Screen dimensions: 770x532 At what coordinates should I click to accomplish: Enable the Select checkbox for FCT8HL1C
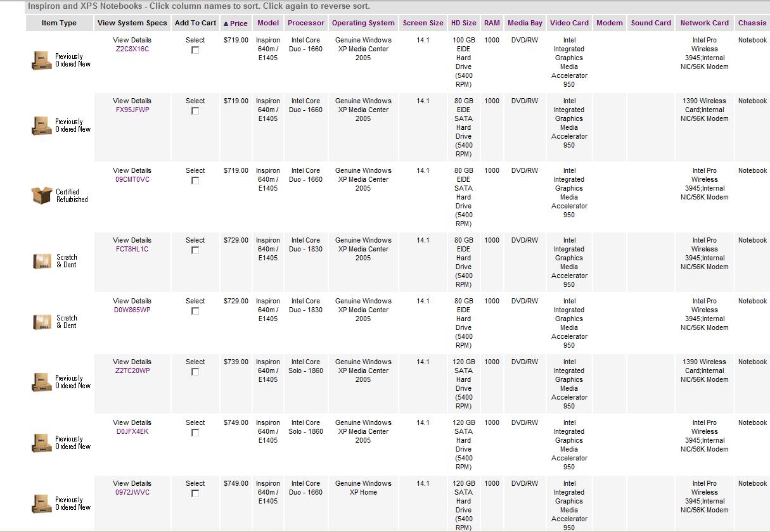pos(195,250)
